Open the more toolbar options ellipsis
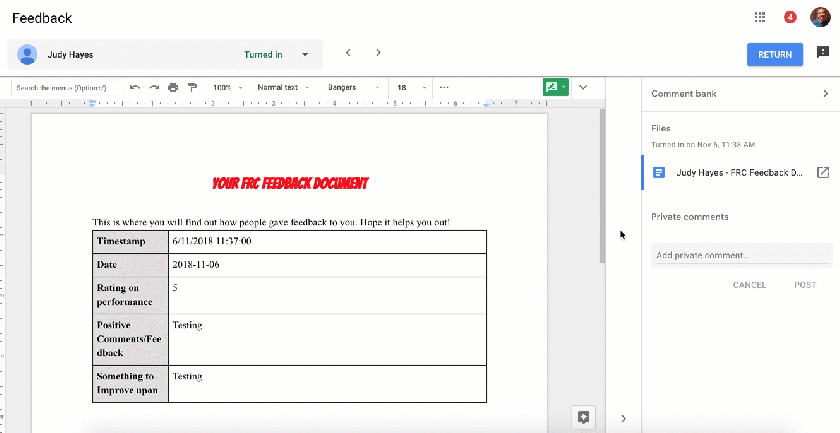Image resolution: width=840 pixels, height=433 pixels. pos(444,88)
